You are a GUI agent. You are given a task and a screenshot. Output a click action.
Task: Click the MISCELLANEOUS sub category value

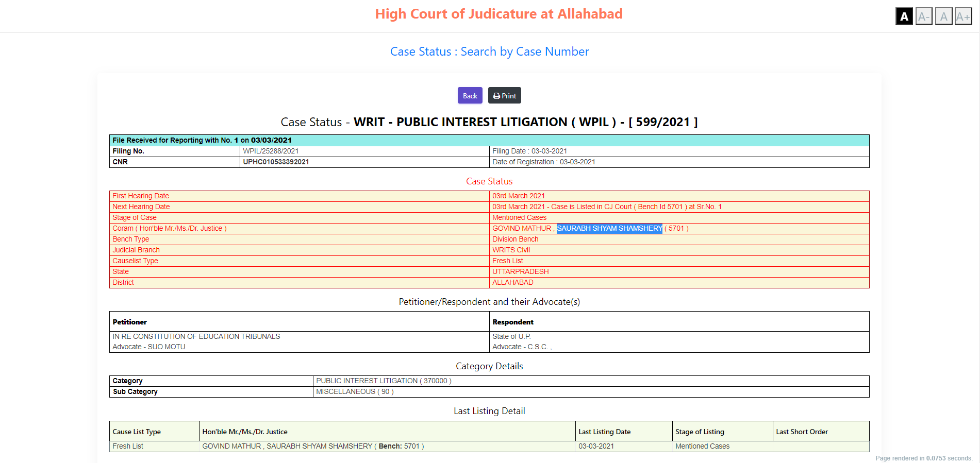(355, 391)
